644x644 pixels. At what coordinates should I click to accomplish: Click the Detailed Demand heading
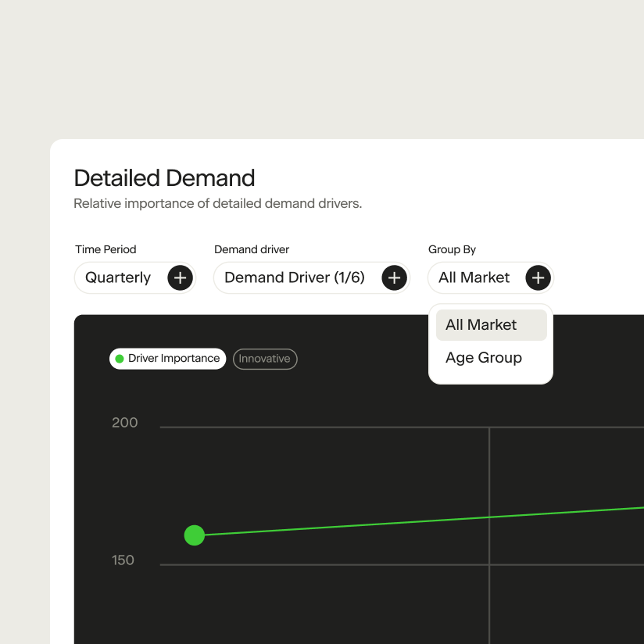click(x=164, y=178)
